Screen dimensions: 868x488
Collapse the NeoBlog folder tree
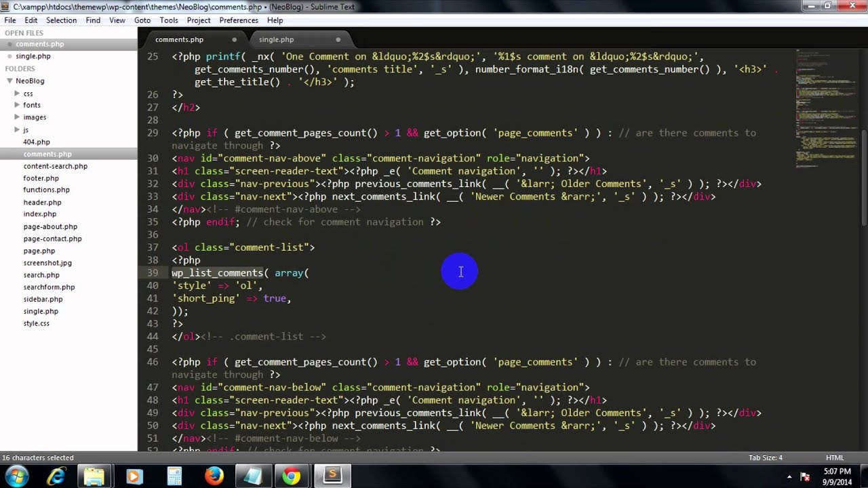click(9, 81)
